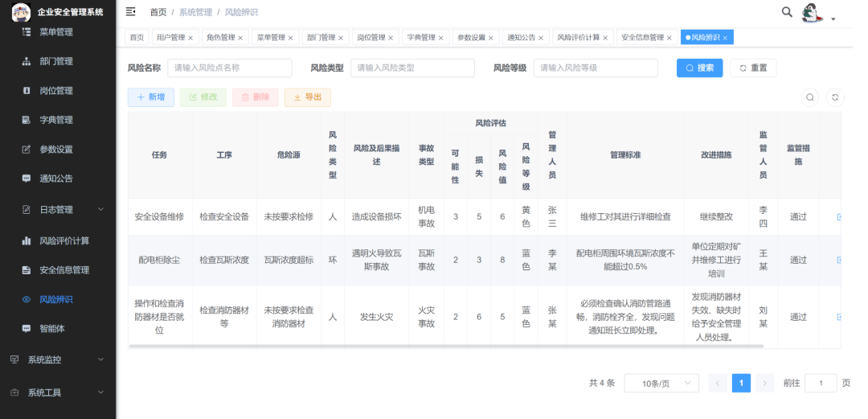Select cell 检查瓦斯浓度
This screenshot has height=419, width=868.
[224, 260]
